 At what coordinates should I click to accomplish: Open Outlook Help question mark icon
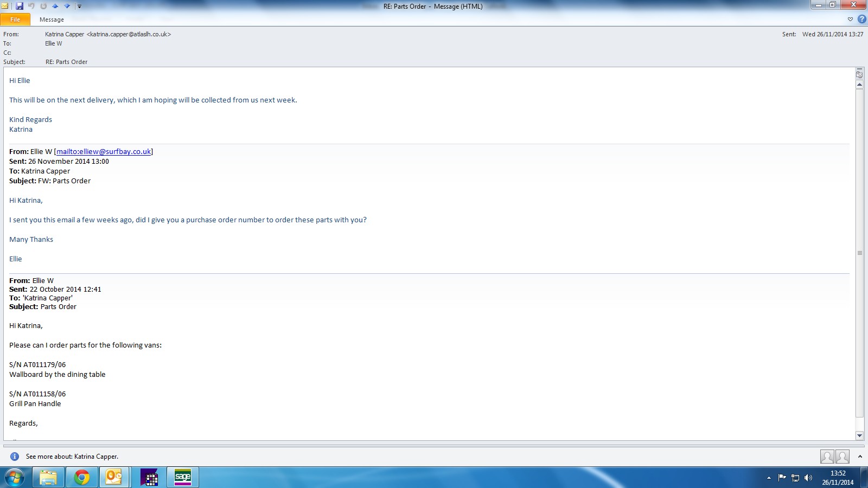point(861,19)
